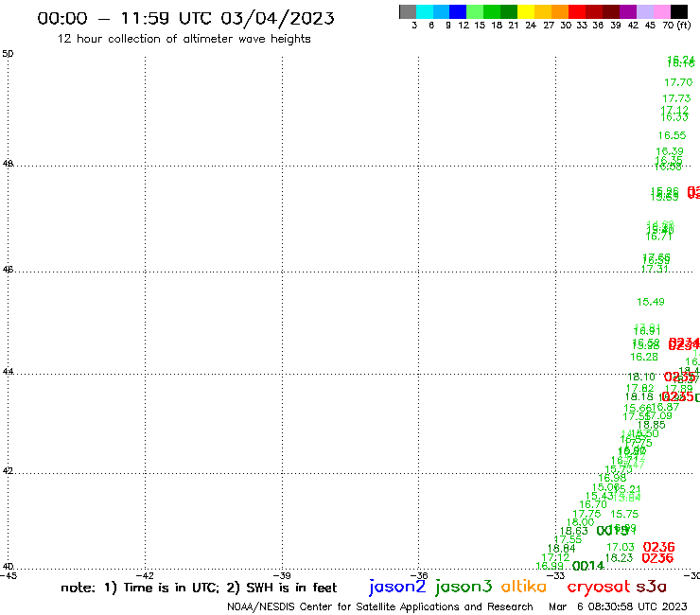Select the yellow 24 ft legend swatch

click(526, 12)
